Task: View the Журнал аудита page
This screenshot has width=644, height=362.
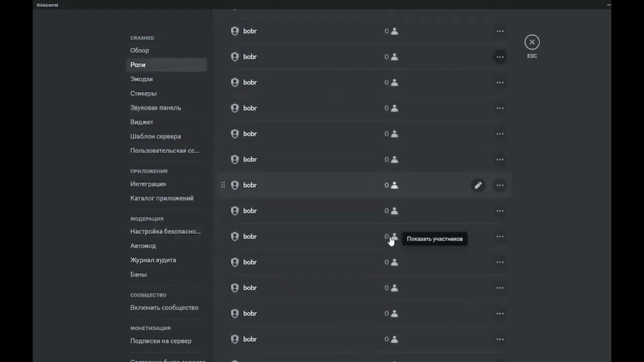Action: (x=153, y=260)
